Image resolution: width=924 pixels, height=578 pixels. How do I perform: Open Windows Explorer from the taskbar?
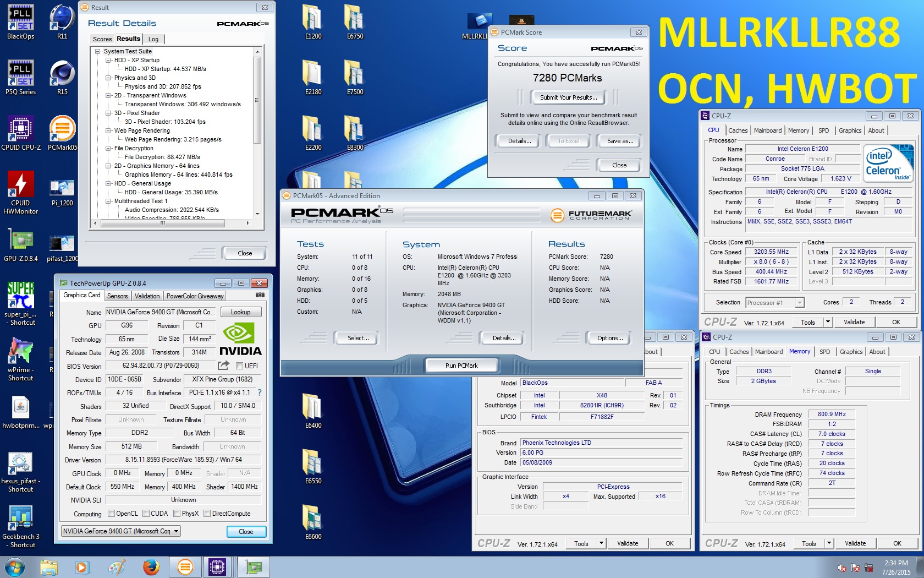[48, 567]
